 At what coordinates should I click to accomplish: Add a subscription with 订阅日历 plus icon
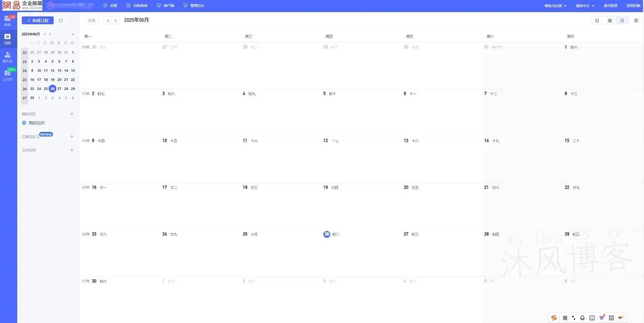click(72, 137)
